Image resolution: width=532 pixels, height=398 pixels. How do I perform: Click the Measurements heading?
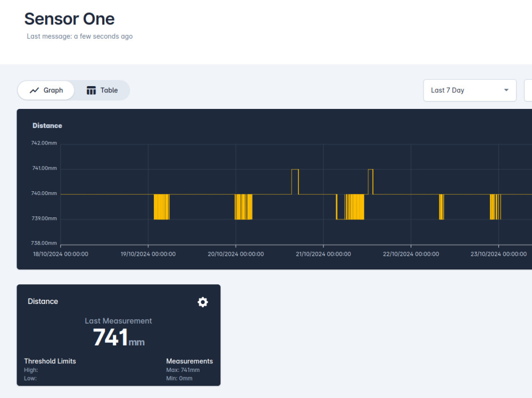coord(189,361)
